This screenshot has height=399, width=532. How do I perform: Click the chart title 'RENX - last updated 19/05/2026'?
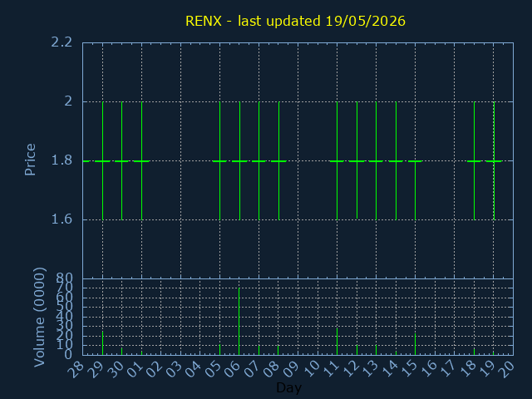[x=295, y=21]
